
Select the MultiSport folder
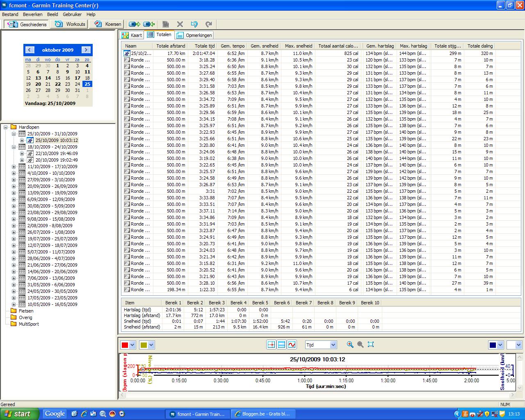29,324
